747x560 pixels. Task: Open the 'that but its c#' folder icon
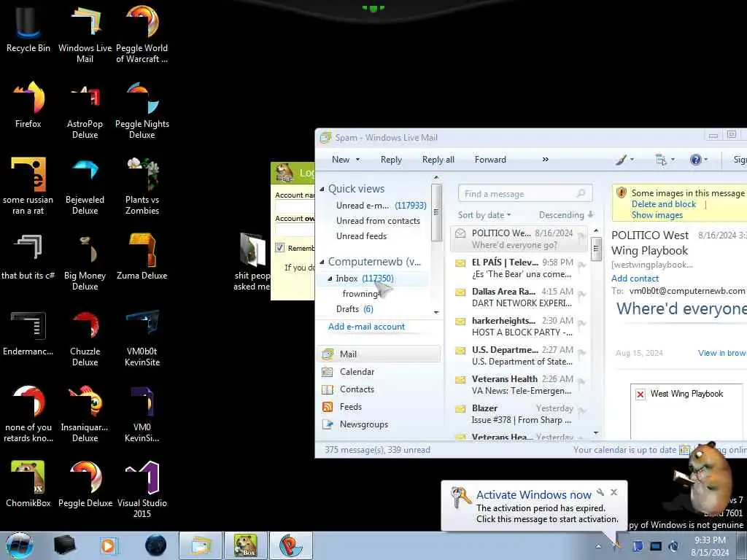click(x=28, y=256)
